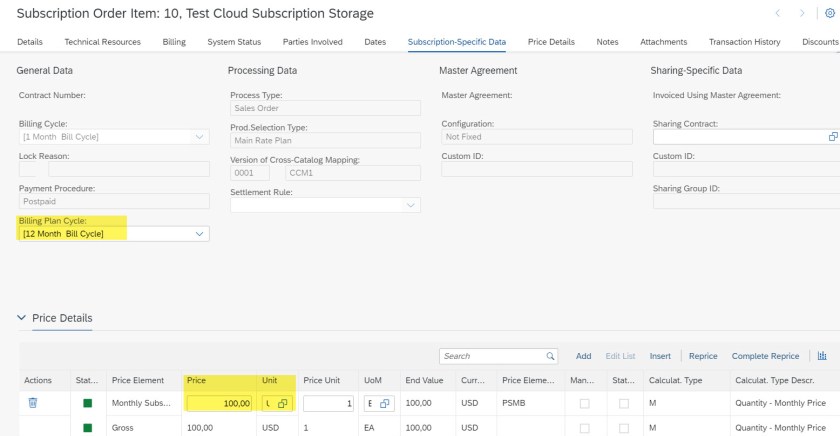Image resolution: width=840 pixels, height=436 pixels.
Task: Expand the Settlement Rule dropdown
Action: pos(411,205)
